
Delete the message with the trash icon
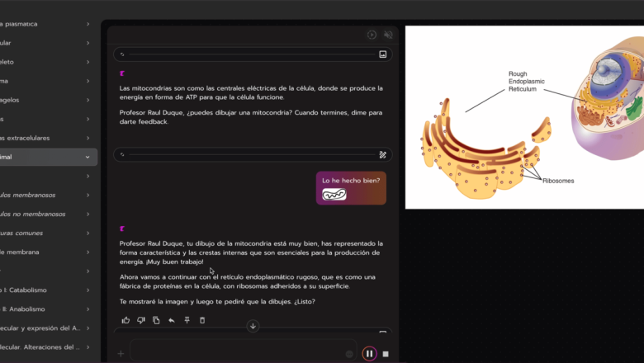[x=202, y=320]
